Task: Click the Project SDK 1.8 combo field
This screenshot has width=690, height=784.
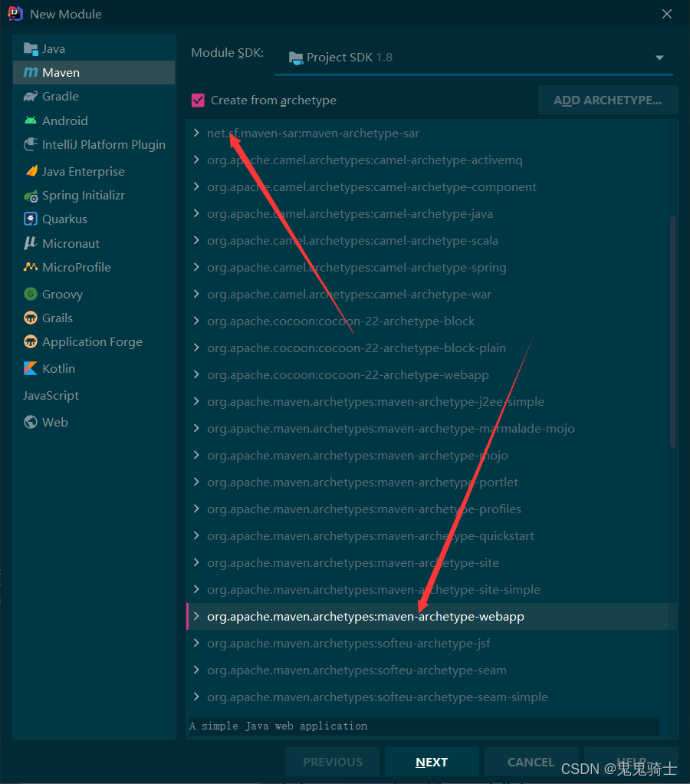Action: pyautogui.click(x=474, y=58)
